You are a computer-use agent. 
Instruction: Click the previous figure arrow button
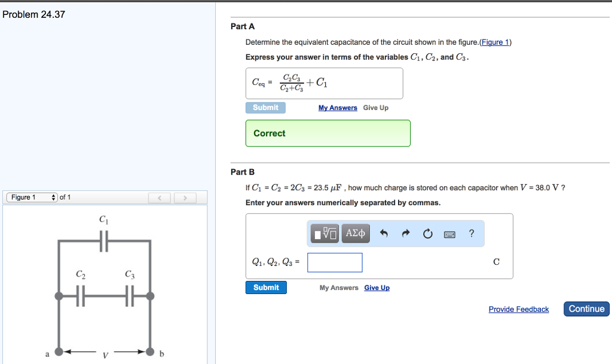(x=160, y=197)
